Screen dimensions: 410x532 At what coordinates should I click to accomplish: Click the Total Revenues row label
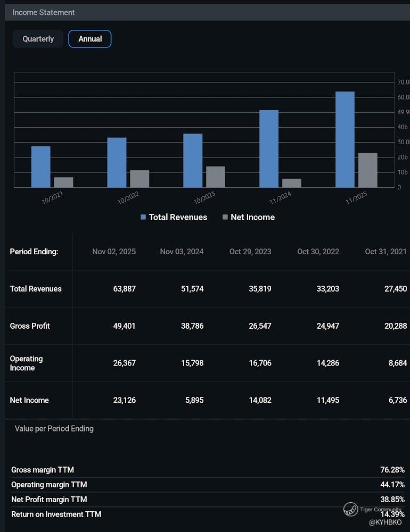[x=36, y=289]
